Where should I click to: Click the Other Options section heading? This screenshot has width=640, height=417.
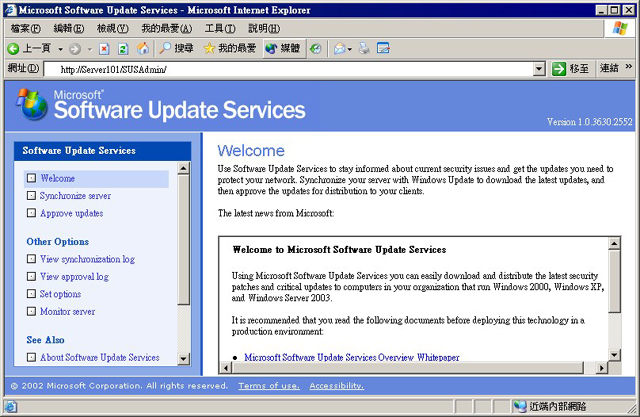[x=58, y=242]
